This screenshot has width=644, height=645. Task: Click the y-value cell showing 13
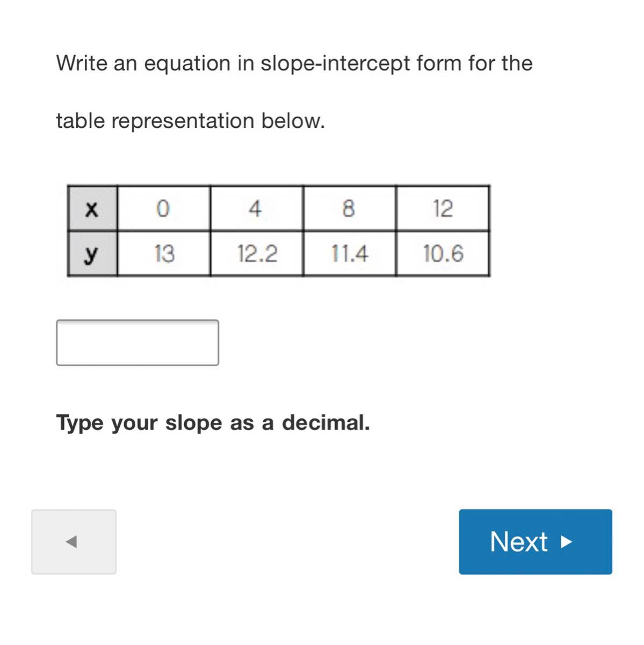pos(163,254)
